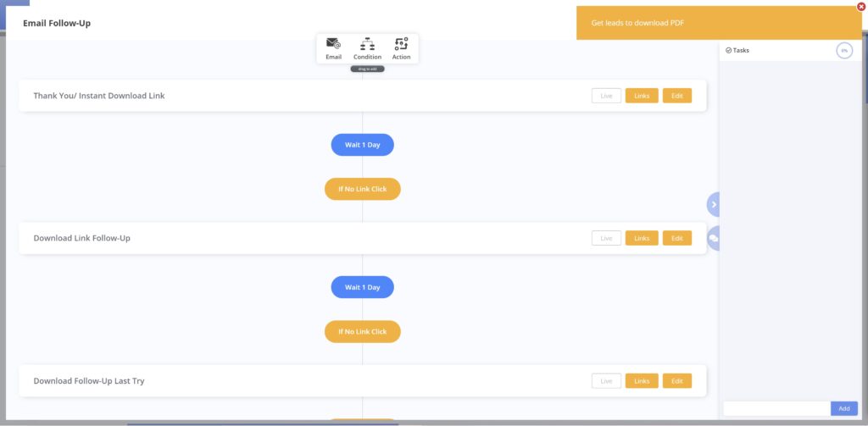Screen dimensions: 868x426
Task: Toggle Live on Download Link Follow-Up
Action: point(606,238)
